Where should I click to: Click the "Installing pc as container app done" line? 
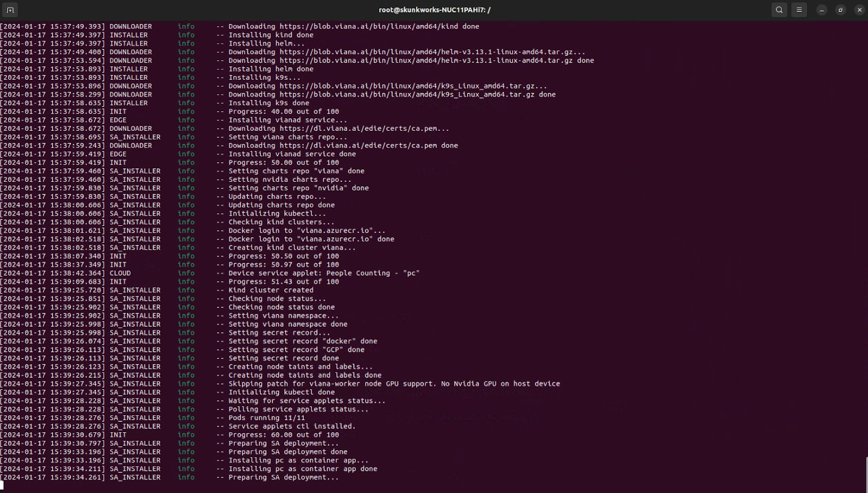click(x=302, y=469)
